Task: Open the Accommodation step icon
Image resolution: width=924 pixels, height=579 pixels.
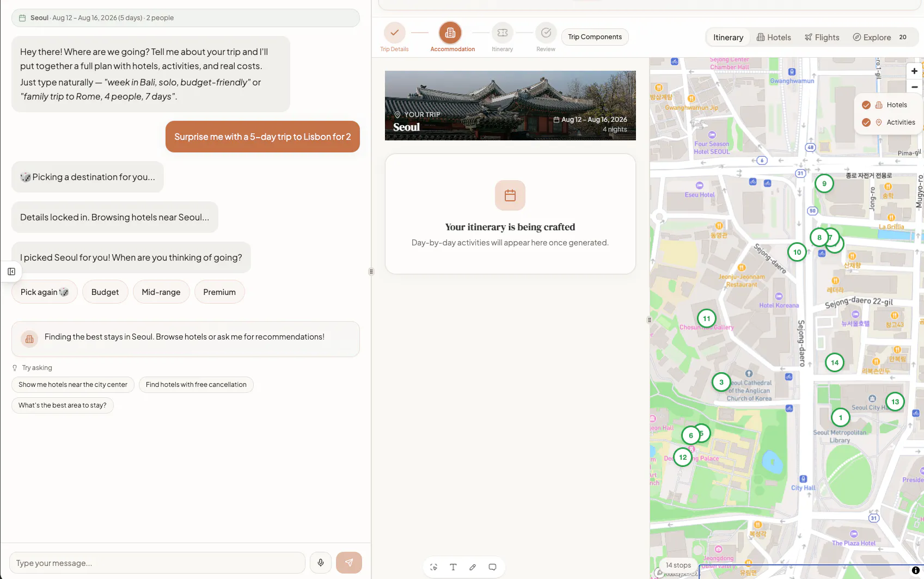Action: click(450, 33)
